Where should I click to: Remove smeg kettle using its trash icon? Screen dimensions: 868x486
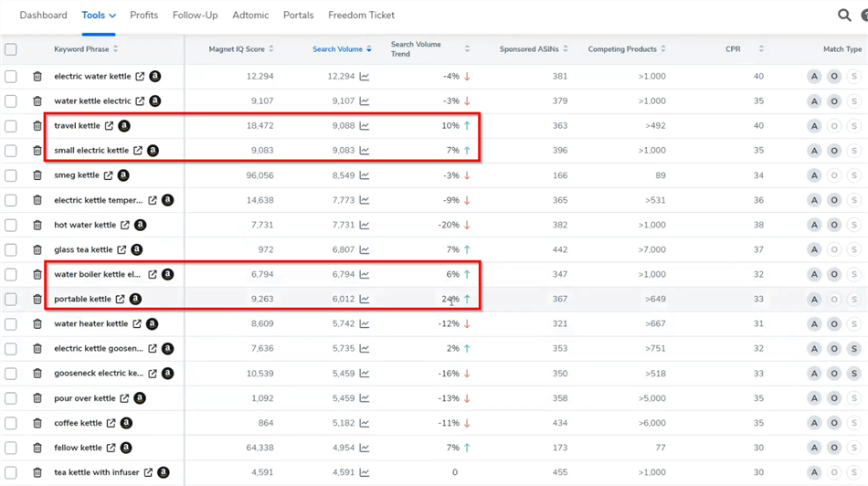tap(37, 175)
